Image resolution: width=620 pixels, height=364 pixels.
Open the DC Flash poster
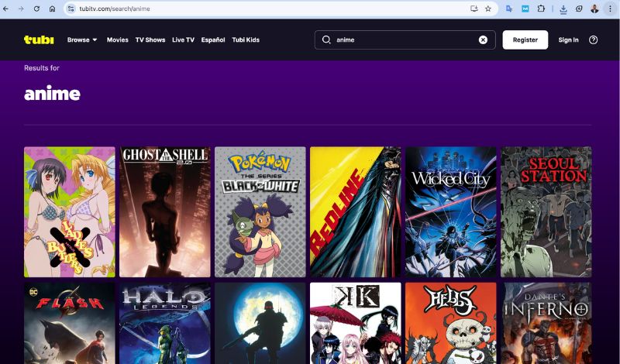70,323
